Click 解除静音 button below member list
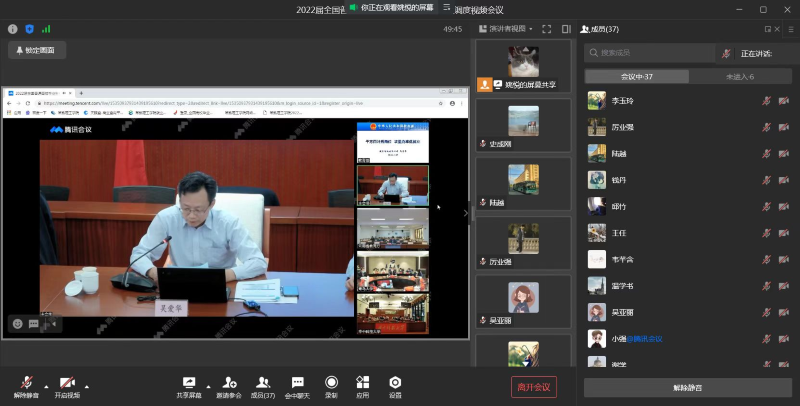This screenshot has height=406, width=800. (687, 388)
